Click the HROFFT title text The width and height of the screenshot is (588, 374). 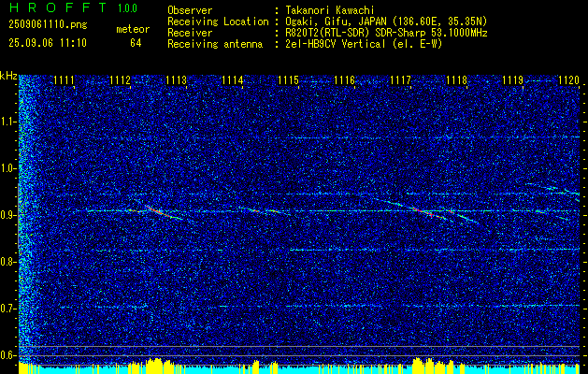coord(58,7)
